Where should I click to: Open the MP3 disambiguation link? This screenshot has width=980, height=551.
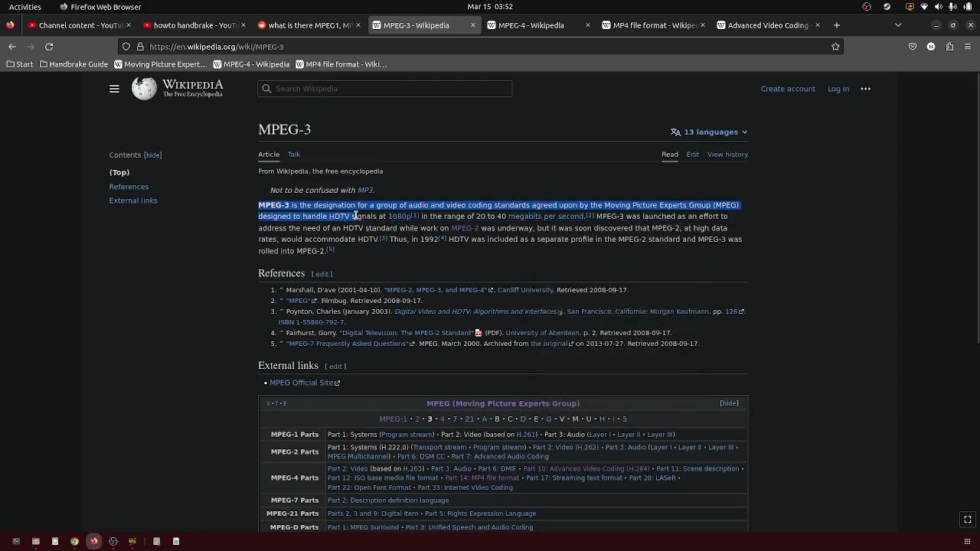(x=364, y=191)
